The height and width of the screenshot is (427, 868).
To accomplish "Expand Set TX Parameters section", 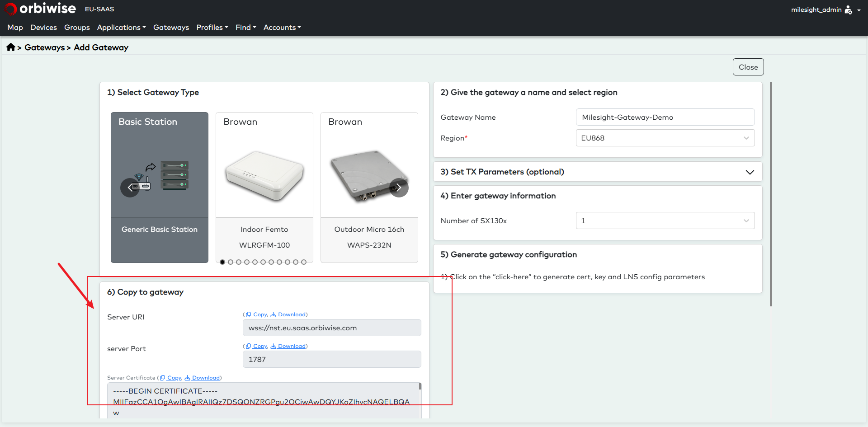I will [x=598, y=172].
